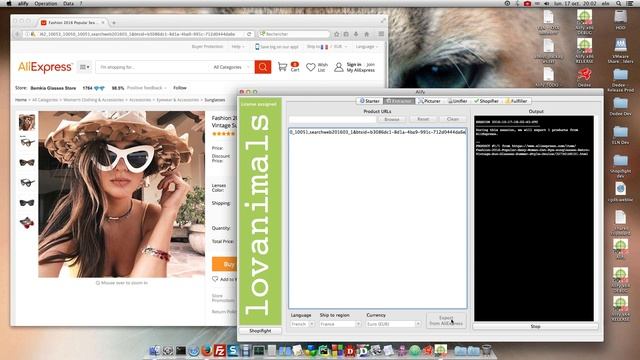Open Terminal from the Dock

[181, 350]
